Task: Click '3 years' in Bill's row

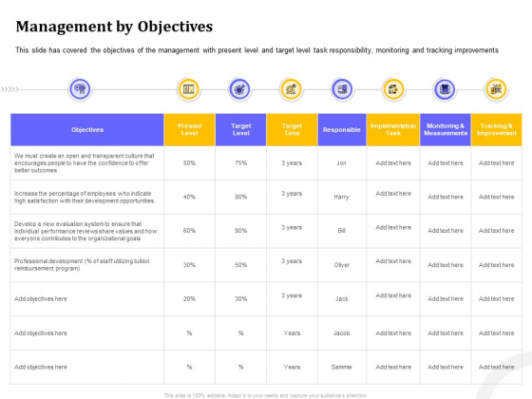Action: coord(292,228)
